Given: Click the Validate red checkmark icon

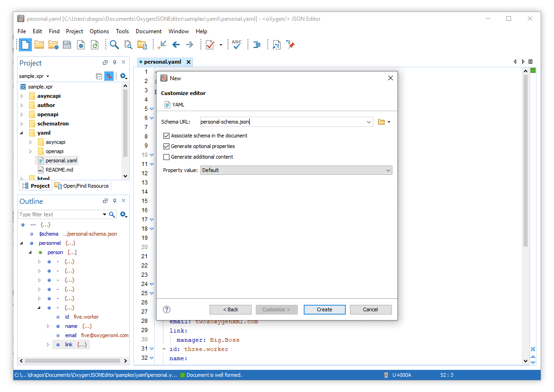Looking at the screenshot, I should tap(210, 45).
